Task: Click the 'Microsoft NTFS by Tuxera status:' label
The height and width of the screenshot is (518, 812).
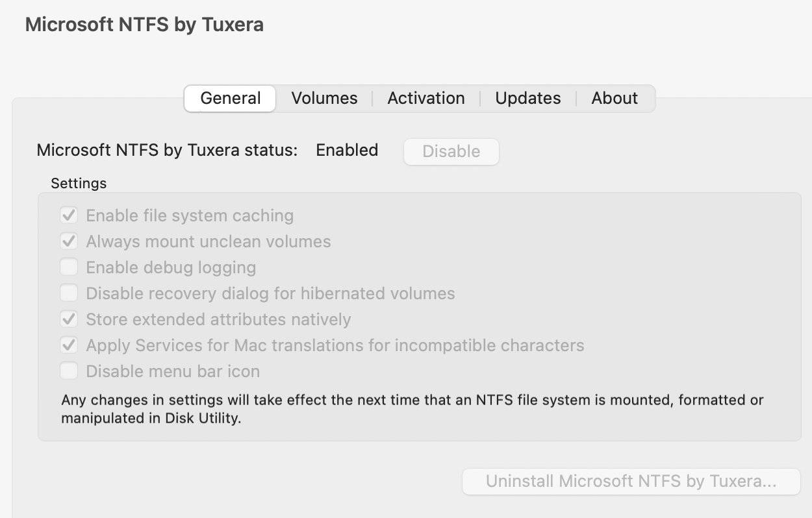Action: pyautogui.click(x=167, y=151)
